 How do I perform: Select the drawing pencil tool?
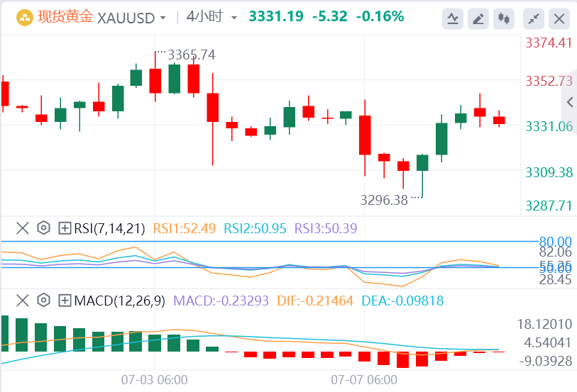[x=479, y=18]
